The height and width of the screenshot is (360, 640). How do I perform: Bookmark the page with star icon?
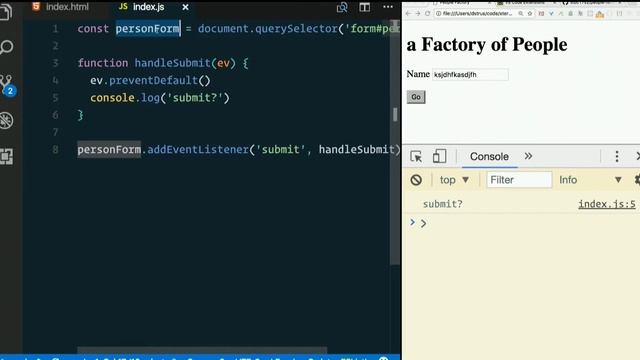(530, 13)
